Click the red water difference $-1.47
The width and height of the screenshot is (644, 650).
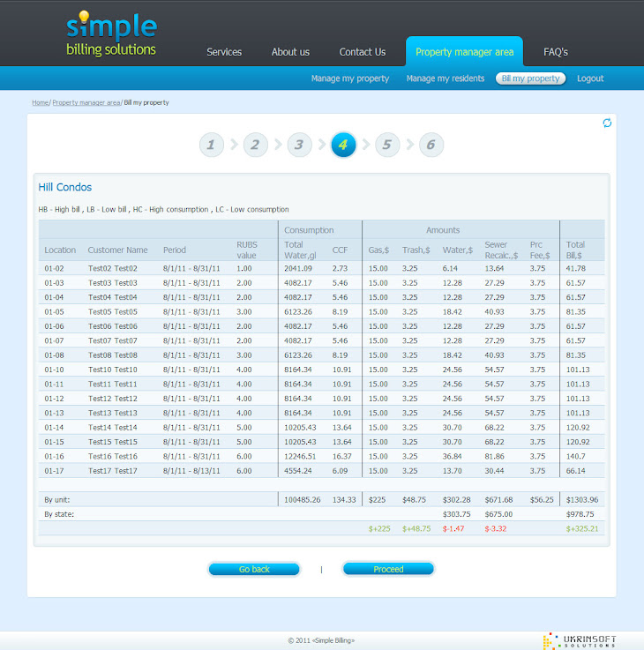(453, 529)
